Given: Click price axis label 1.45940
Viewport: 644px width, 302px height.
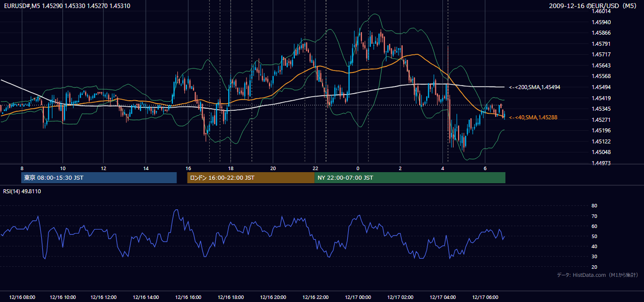Looking at the screenshot, I should [601, 22].
